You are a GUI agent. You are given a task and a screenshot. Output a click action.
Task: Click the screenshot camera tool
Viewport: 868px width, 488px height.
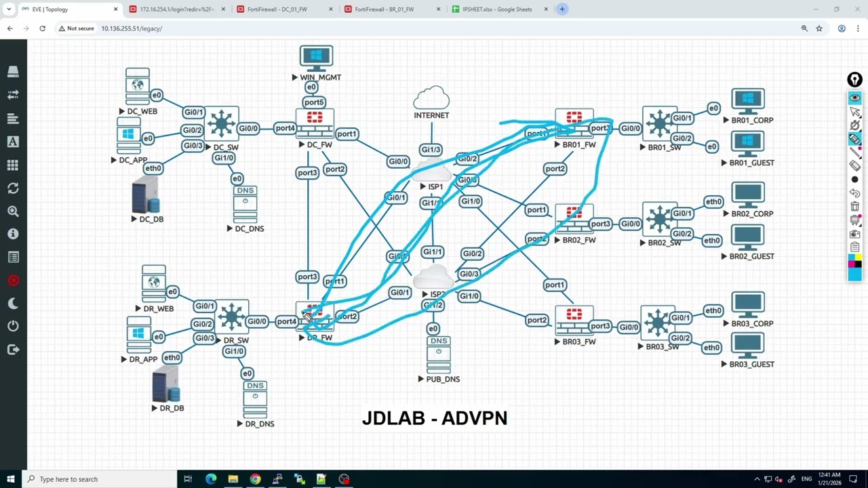point(854,234)
